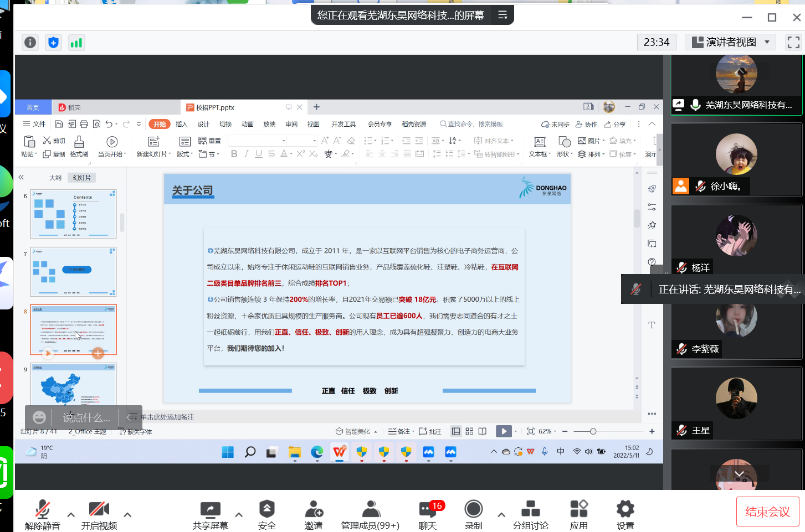This screenshot has width=805, height=532.
Task: Switch to 设计 ribbon tab in WPS
Action: coord(204,125)
